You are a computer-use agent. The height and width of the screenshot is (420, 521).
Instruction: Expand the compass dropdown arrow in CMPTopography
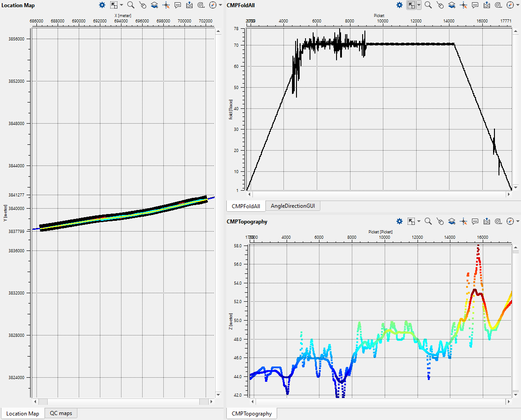pyautogui.click(x=517, y=222)
